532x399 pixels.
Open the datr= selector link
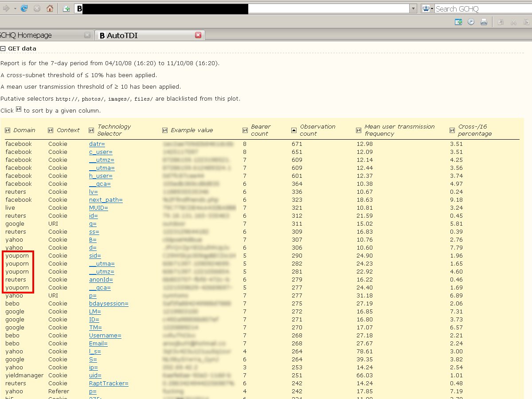coord(97,144)
